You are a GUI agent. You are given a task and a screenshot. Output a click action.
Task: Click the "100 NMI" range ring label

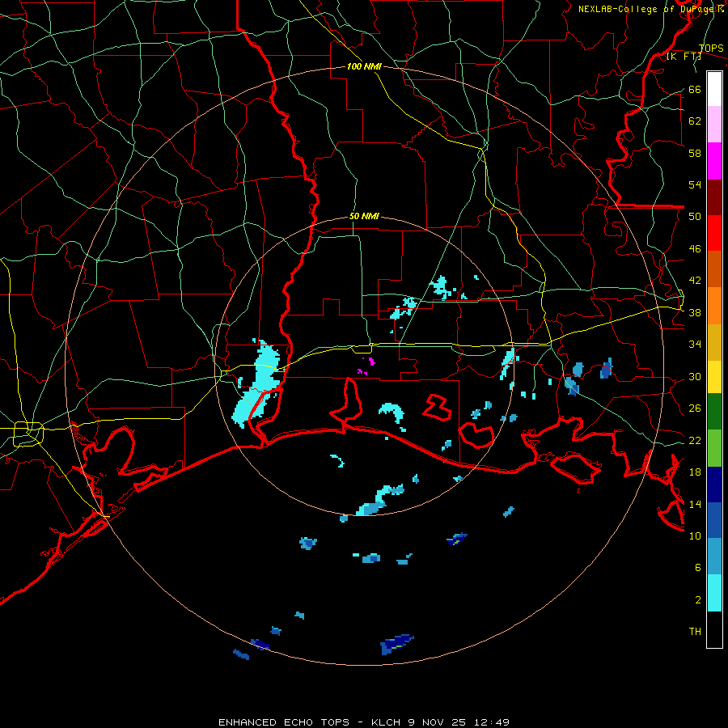364,66
